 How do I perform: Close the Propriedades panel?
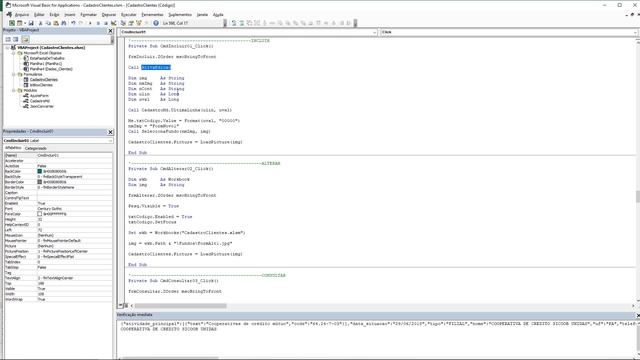click(x=110, y=132)
